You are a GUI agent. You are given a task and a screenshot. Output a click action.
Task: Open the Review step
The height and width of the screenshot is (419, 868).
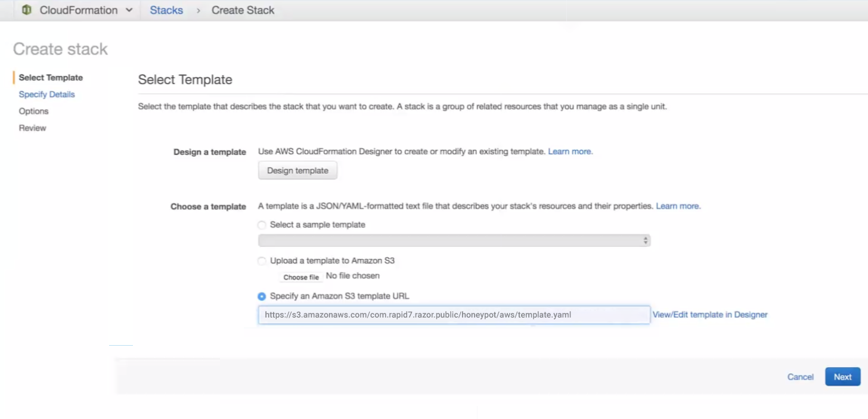[x=32, y=128]
